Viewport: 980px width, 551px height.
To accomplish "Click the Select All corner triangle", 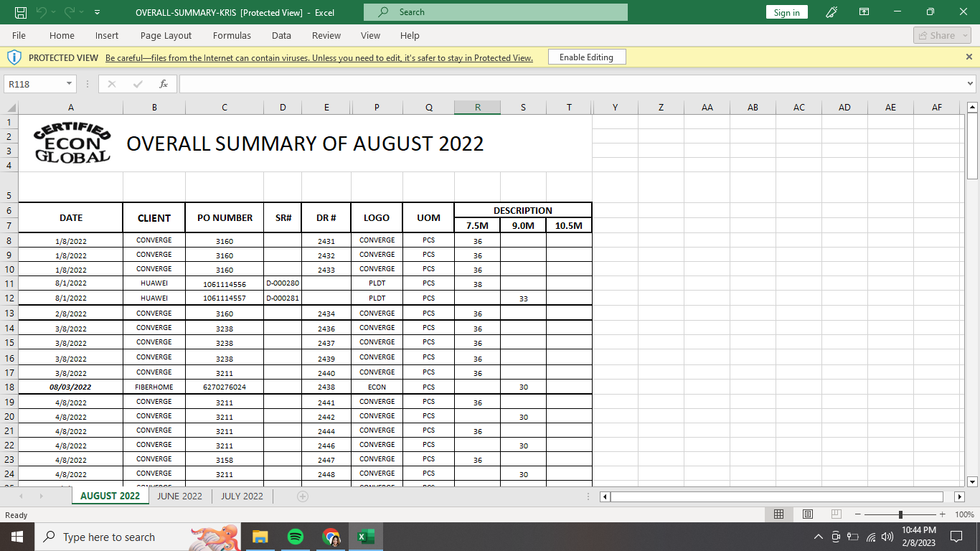I will [x=11, y=108].
